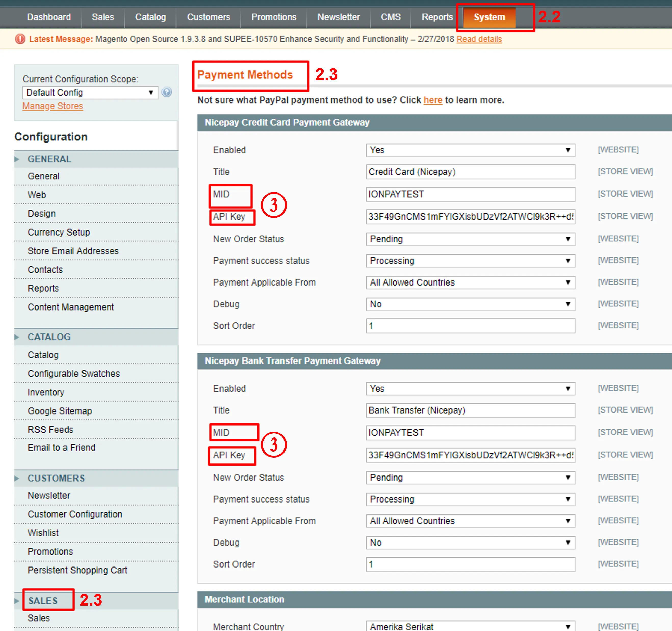The width and height of the screenshot is (672, 631).
Task: Open Bank Transfer Enabled dropdown
Action: 471,388
